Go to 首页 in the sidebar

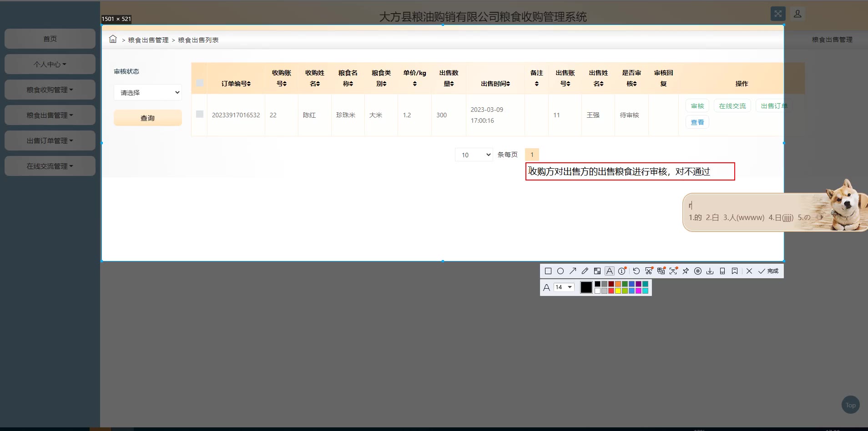pos(50,39)
